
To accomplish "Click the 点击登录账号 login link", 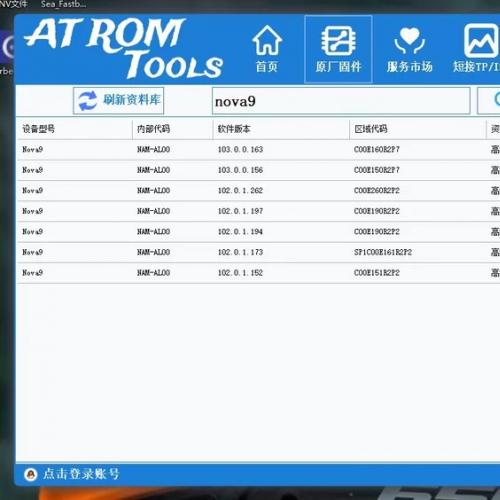I will pyautogui.click(x=81, y=474).
